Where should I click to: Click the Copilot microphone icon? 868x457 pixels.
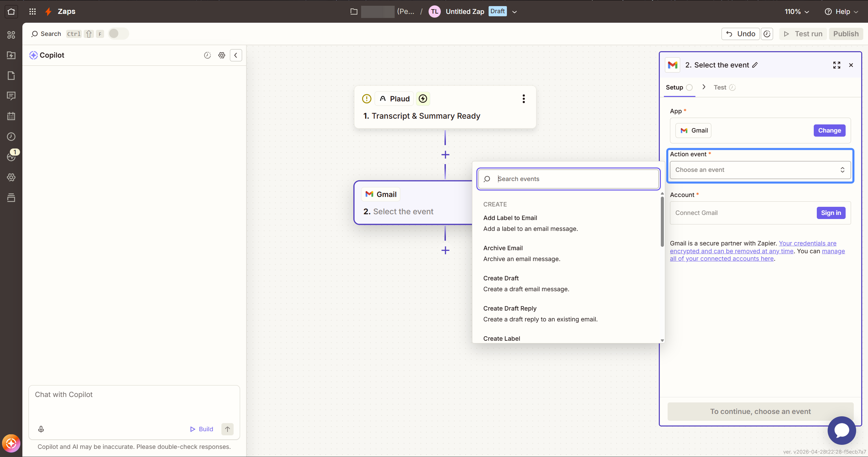coord(41,429)
